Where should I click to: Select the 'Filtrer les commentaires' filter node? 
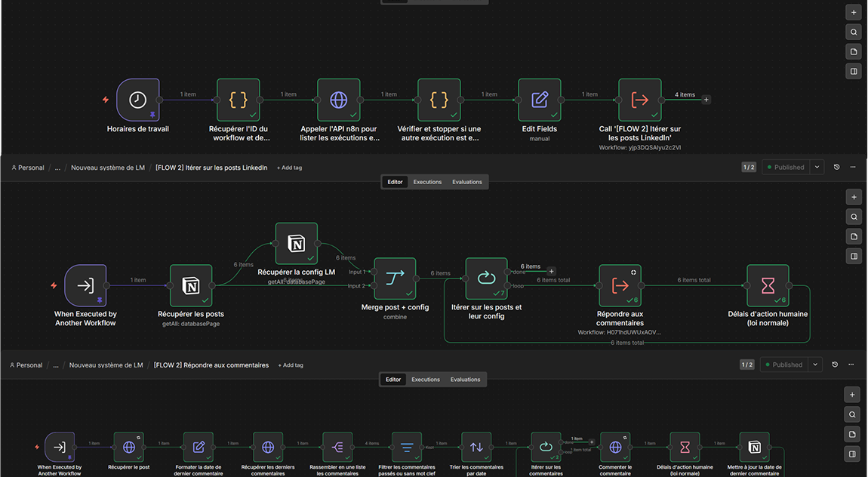pos(407,447)
